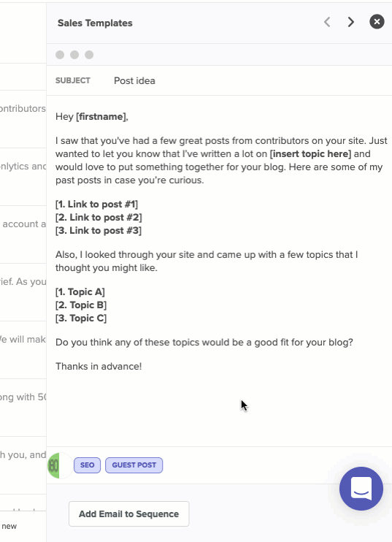
Task: Click the Topic C placeholder
Action: pyautogui.click(x=81, y=318)
